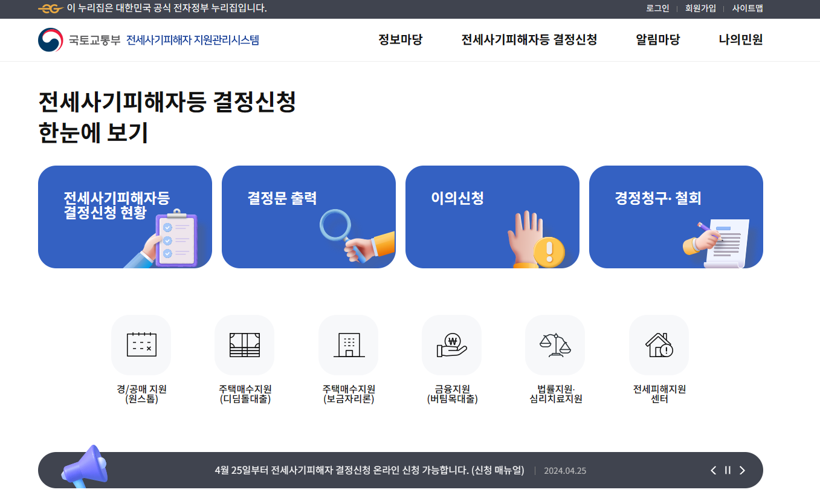820x504 pixels.
Task: Open 이의신청 card
Action: point(492,217)
